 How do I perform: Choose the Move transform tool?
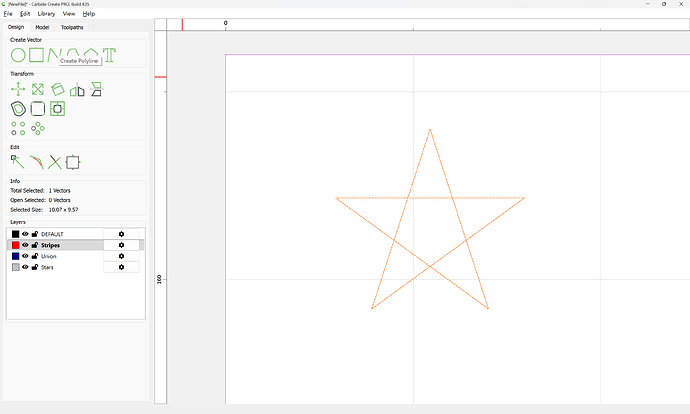[x=18, y=89]
